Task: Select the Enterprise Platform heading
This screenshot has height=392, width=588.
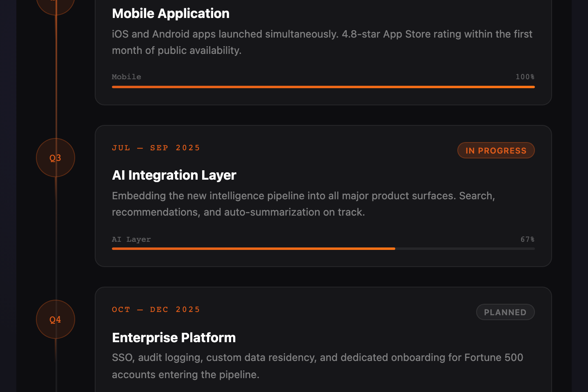Action: pos(174,338)
